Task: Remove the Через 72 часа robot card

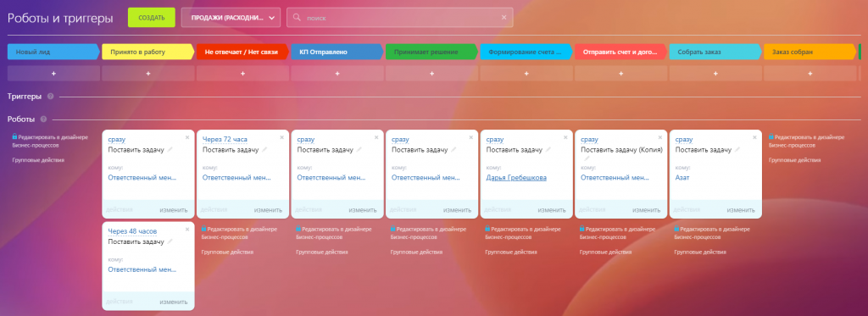Action: (x=281, y=137)
